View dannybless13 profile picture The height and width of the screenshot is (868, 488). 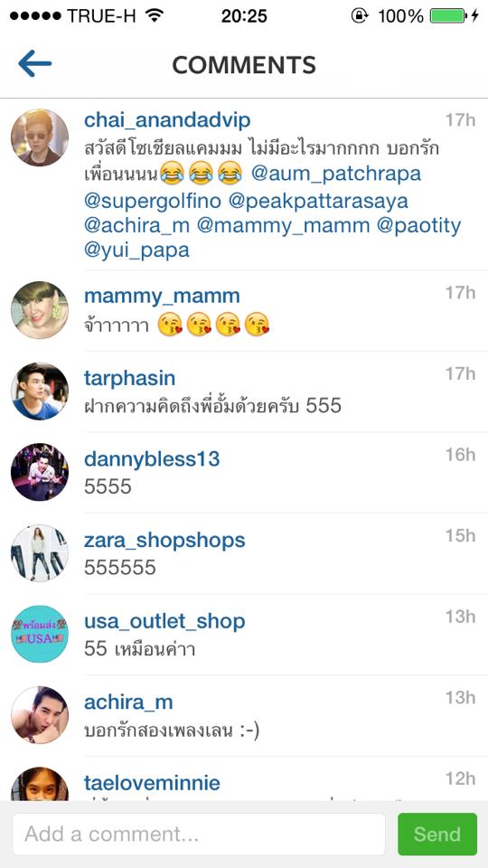pyautogui.click(x=40, y=472)
